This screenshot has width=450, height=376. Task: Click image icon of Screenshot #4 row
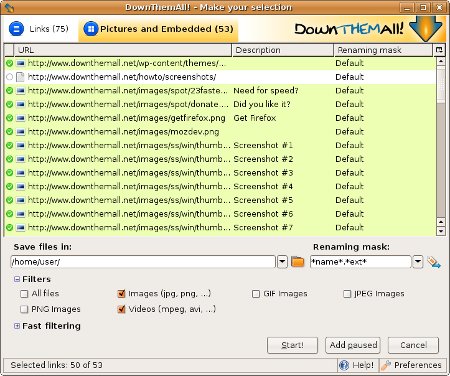21,186
